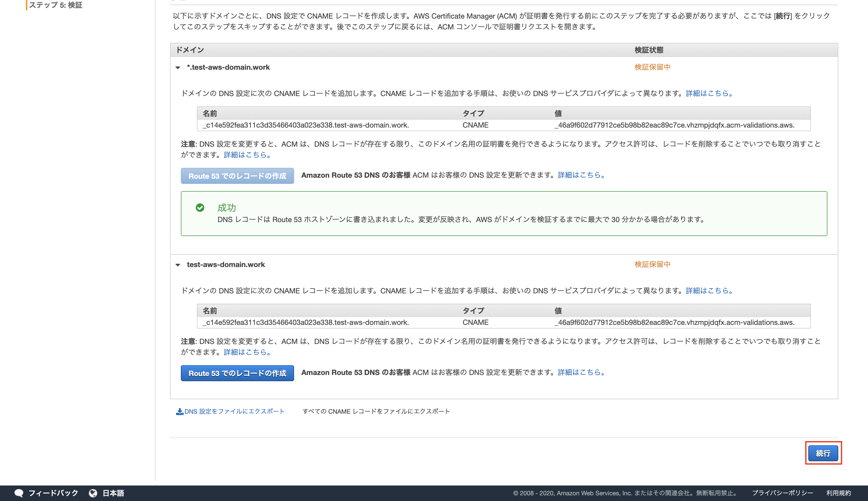Collapse the test-aws-domain.work domain section
Screen dimensions: 868x501
178,265
